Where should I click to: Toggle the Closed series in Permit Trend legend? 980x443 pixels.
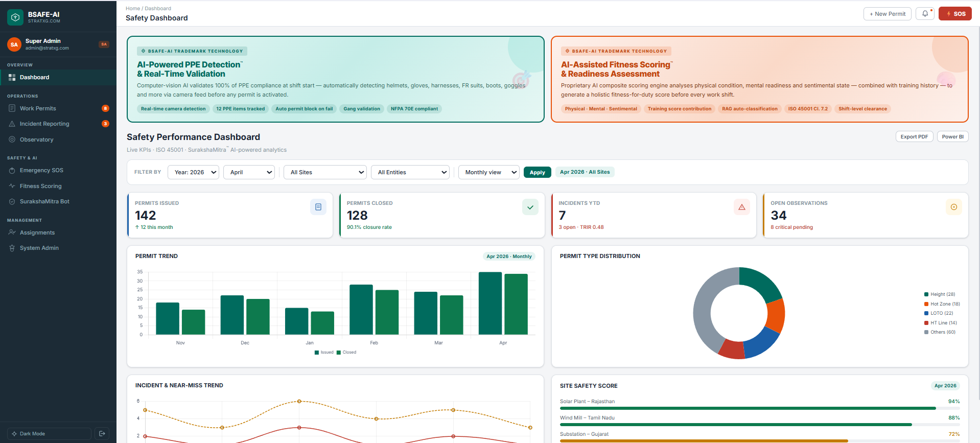click(346, 352)
